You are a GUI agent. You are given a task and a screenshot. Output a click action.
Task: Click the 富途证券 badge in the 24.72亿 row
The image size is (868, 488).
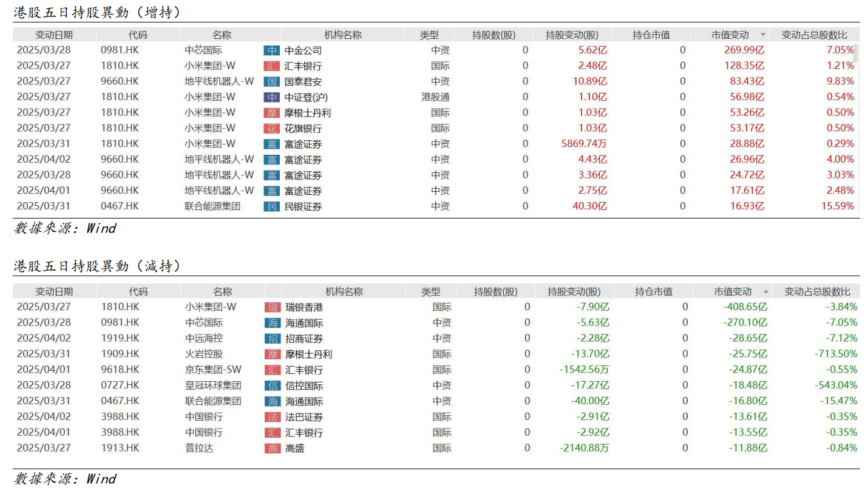pos(273,175)
